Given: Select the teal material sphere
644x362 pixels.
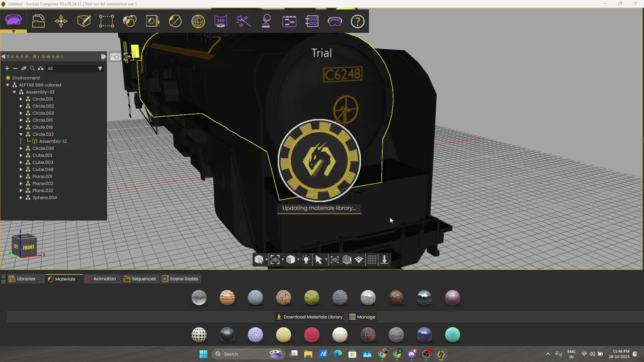Looking at the screenshot, I should pos(453,335).
